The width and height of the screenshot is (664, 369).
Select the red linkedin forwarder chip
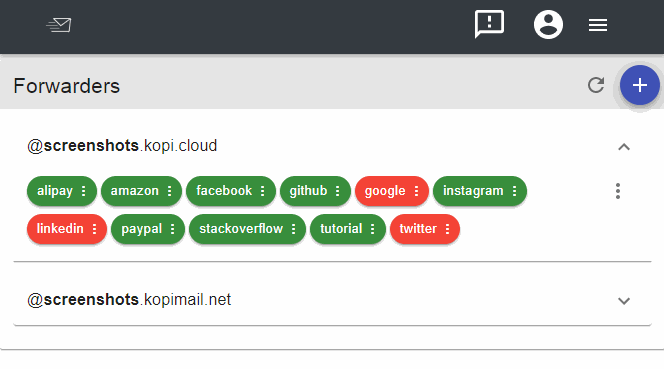(66, 229)
